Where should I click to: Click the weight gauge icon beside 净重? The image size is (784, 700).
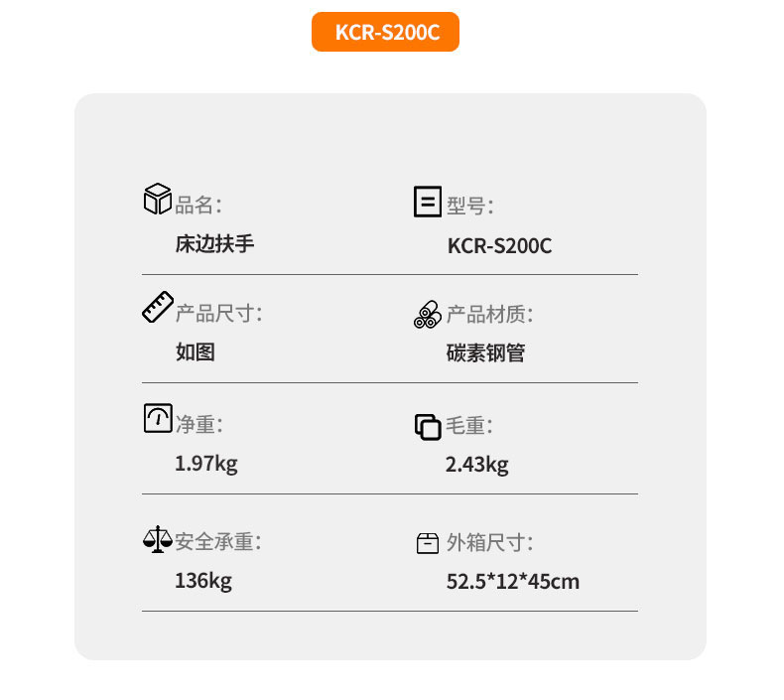pyautogui.click(x=158, y=418)
